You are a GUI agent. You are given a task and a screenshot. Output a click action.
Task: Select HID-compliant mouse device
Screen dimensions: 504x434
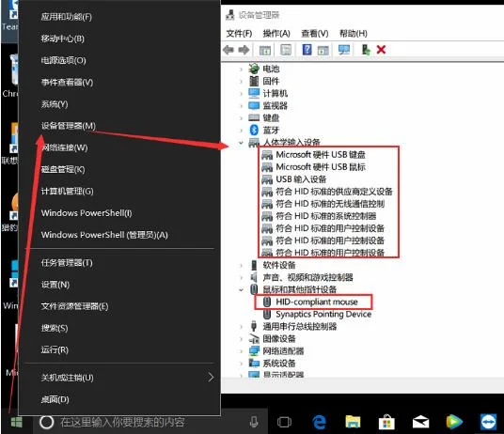317,302
